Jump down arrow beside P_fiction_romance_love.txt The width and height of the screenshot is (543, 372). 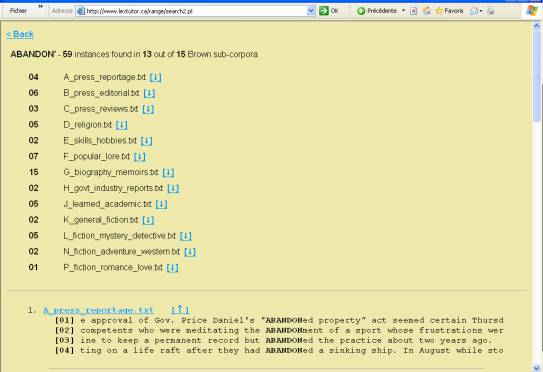pyautogui.click(x=172, y=267)
